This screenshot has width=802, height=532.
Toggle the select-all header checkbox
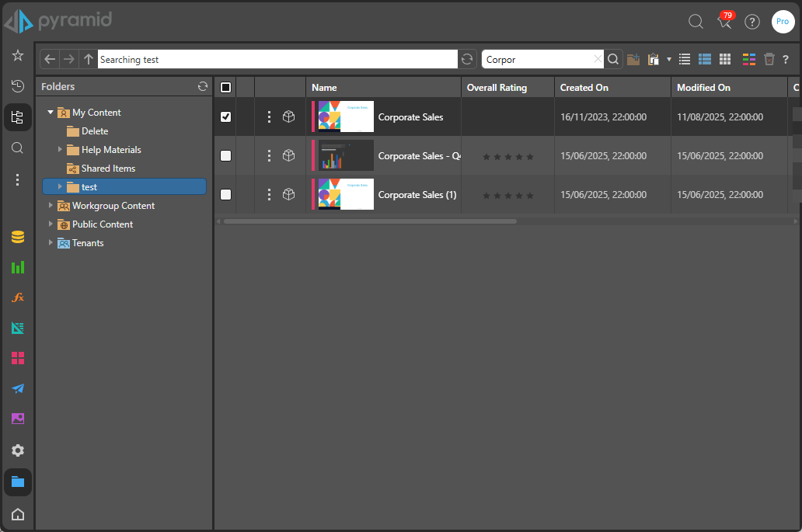click(225, 88)
